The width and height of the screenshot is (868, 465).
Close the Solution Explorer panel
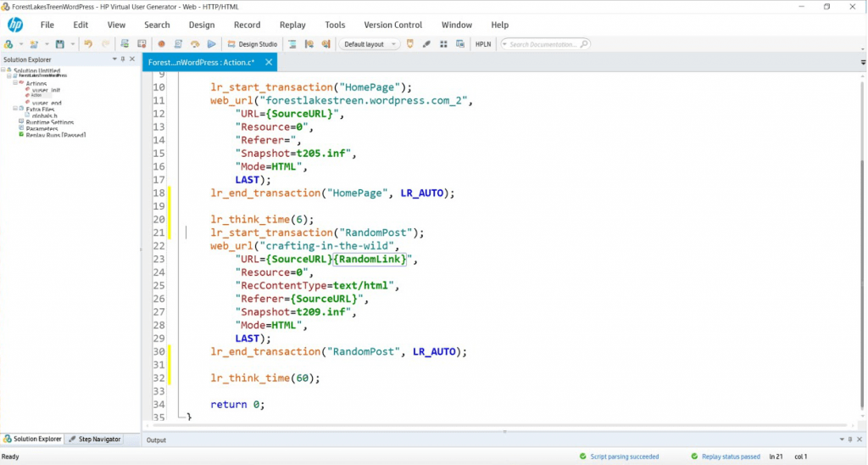pyautogui.click(x=132, y=59)
